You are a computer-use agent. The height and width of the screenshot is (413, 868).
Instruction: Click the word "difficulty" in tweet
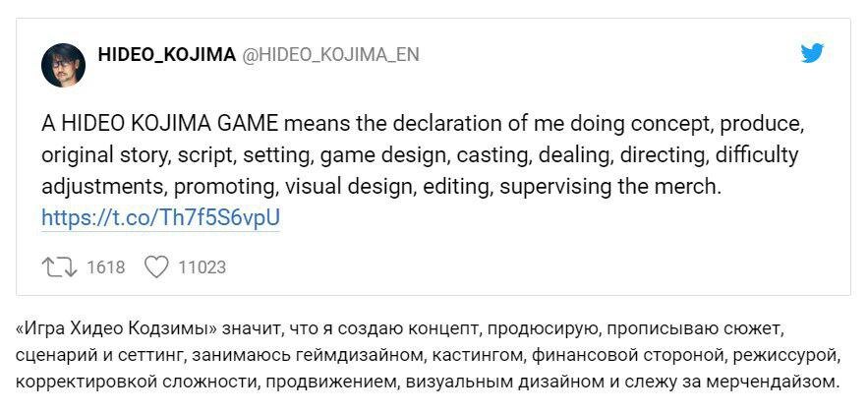coord(756,155)
